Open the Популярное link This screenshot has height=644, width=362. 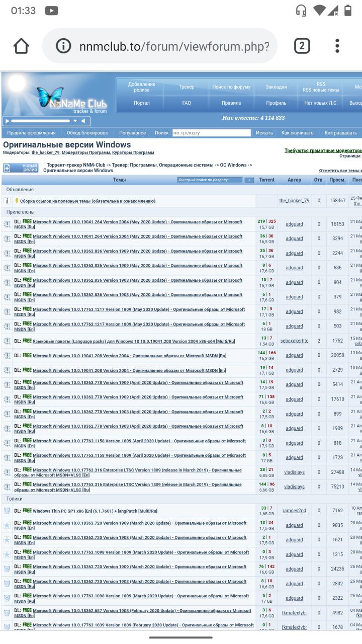[133, 133]
